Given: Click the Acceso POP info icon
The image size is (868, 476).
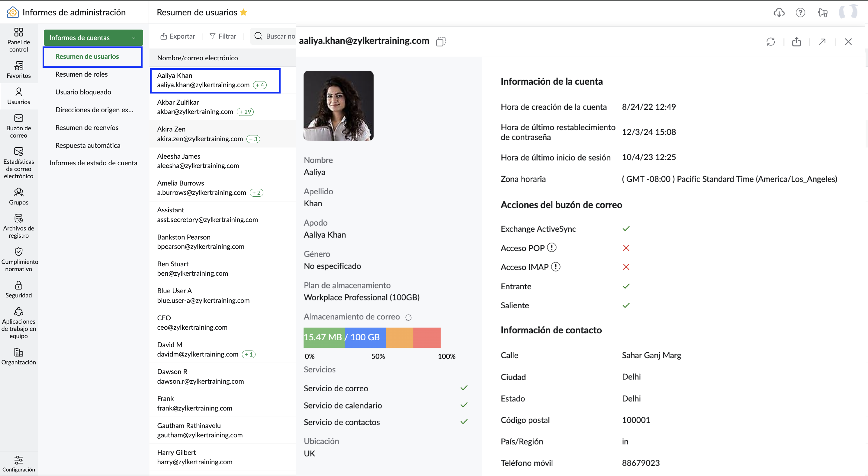Looking at the screenshot, I should (x=551, y=247).
